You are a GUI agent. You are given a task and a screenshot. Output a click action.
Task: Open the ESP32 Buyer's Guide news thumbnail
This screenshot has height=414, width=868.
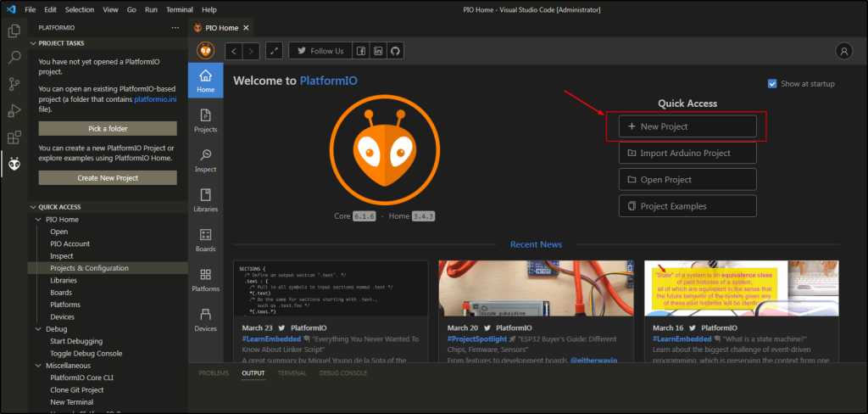click(536, 289)
